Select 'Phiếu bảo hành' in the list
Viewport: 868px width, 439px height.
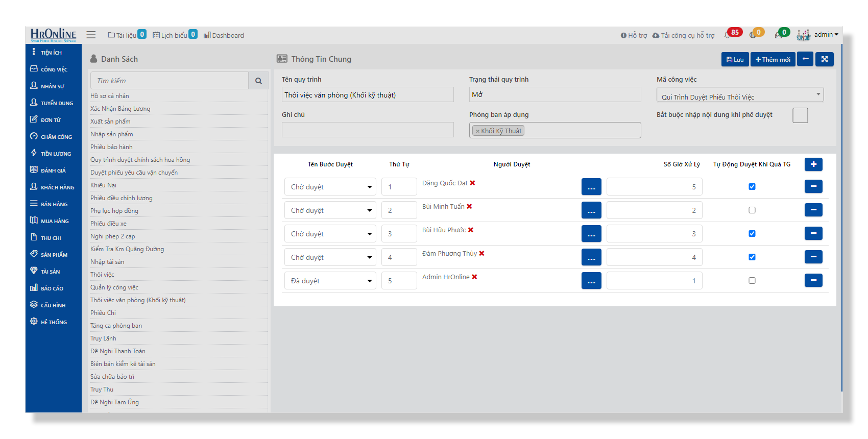(x=111, y=147)
